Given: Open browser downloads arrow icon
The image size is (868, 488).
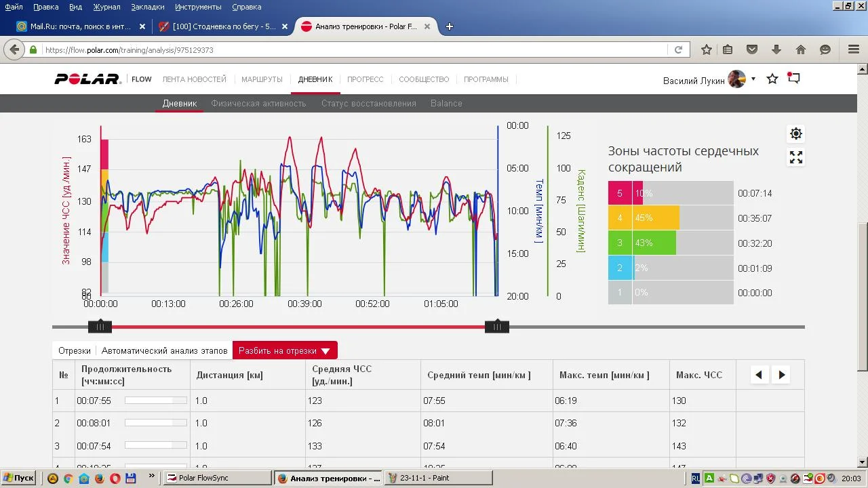Looking at the screenshot, I should [x=776, y=49].
